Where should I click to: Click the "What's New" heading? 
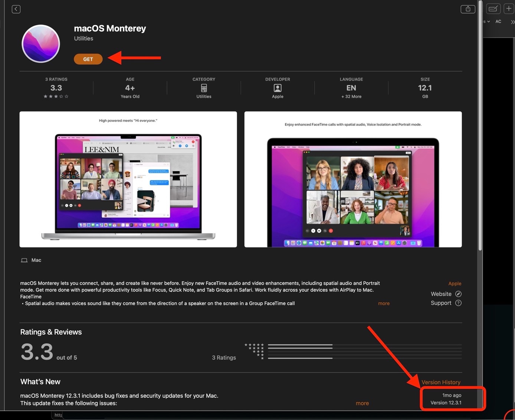click(x=40, y=382)
